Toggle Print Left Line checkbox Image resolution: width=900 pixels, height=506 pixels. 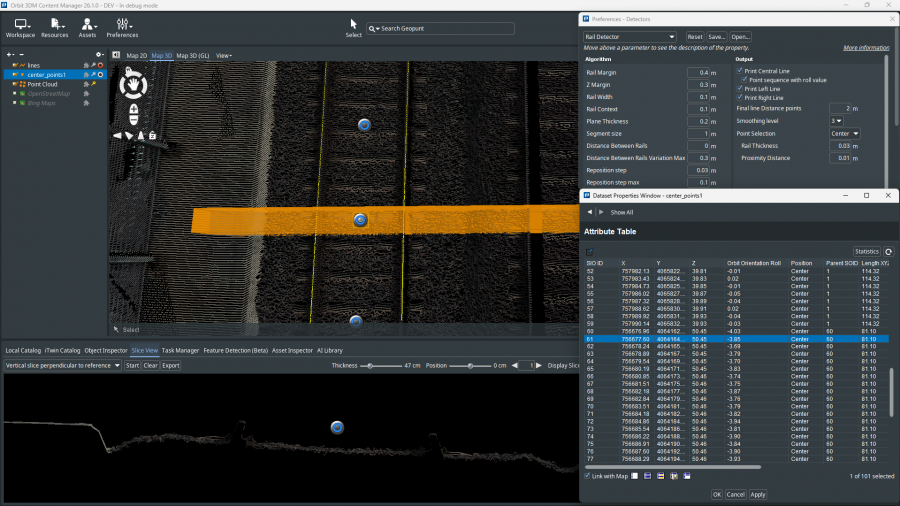pos(740,88)
